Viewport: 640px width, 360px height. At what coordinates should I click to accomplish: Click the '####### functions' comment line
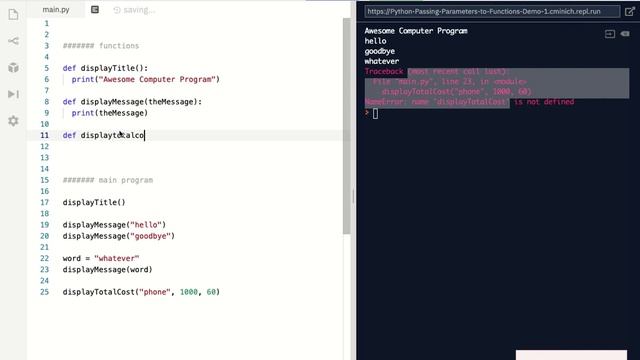point(101,46)
